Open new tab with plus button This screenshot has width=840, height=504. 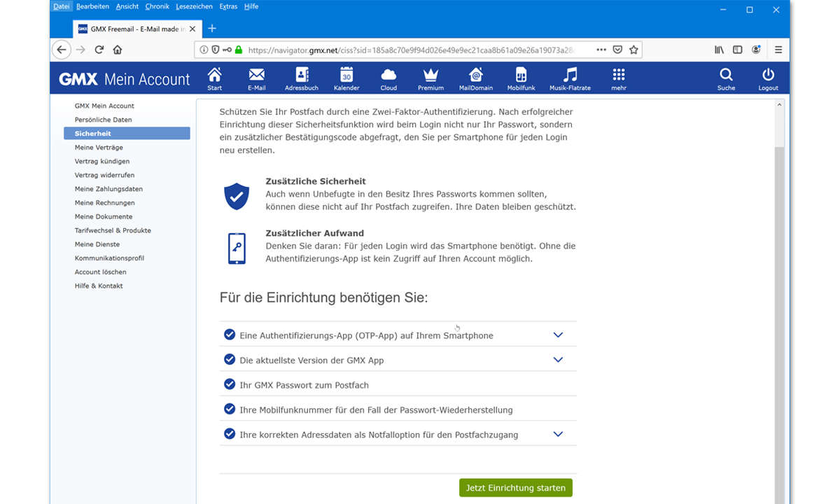(x=212, y=28)
